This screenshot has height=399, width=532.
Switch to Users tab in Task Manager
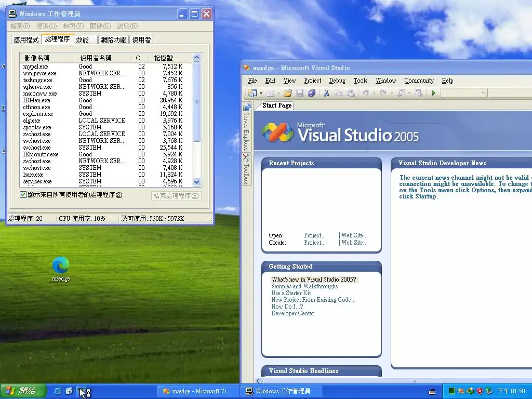(x=141, y=39)
